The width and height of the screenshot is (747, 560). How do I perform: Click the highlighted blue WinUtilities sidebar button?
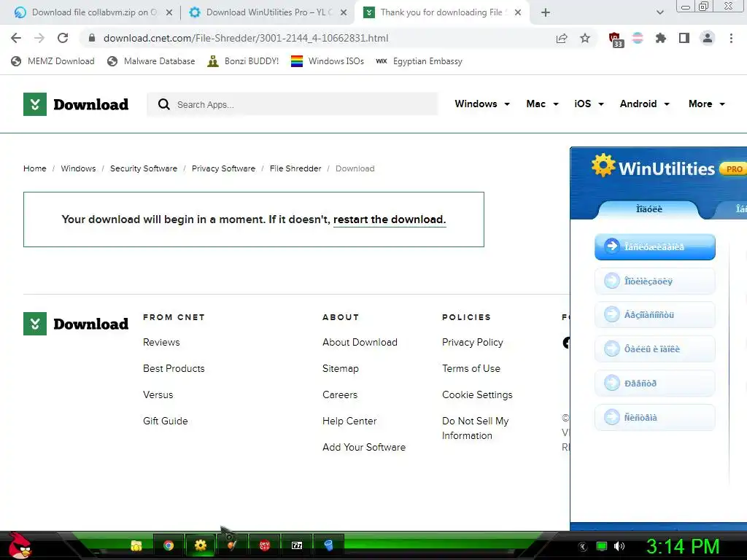654,246
